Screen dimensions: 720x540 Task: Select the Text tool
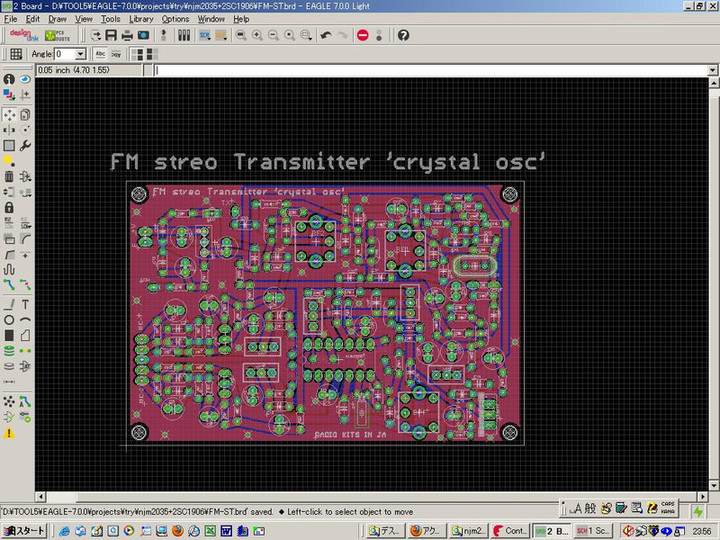pyautogui.click(x=25, y=304)
